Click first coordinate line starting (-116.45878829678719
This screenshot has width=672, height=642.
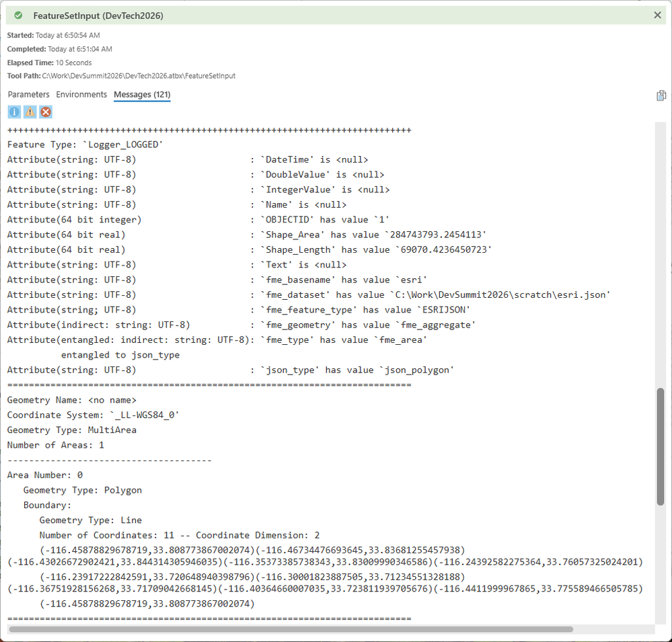[252, 550]
